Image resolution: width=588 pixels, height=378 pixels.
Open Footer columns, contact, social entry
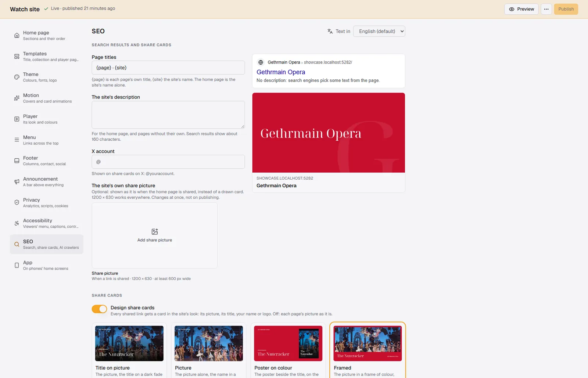[47, 161]
